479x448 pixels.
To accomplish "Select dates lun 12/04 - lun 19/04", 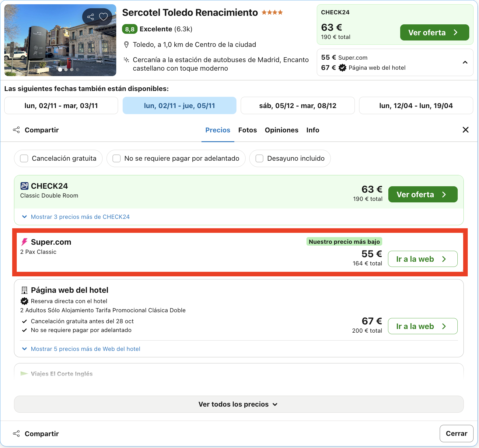I will coord(416,106).
